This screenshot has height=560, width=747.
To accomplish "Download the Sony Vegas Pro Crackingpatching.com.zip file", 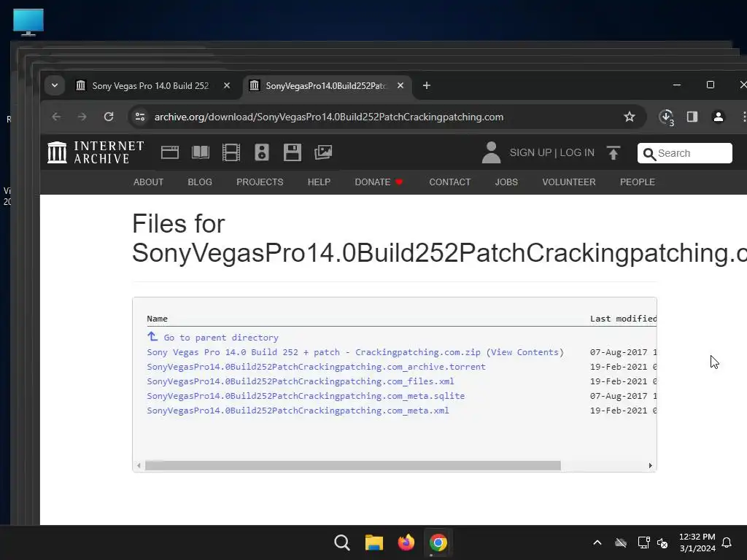I will point(314,352).
